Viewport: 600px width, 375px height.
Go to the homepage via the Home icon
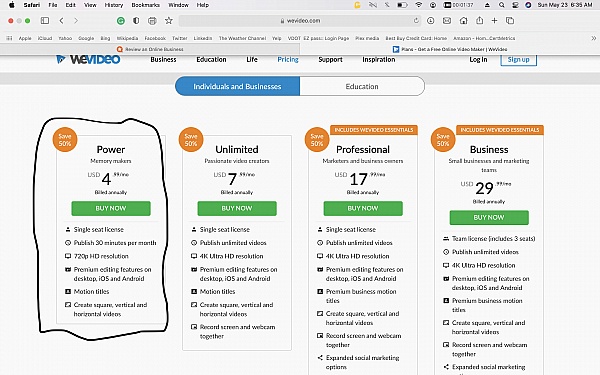tap(463, 21)
